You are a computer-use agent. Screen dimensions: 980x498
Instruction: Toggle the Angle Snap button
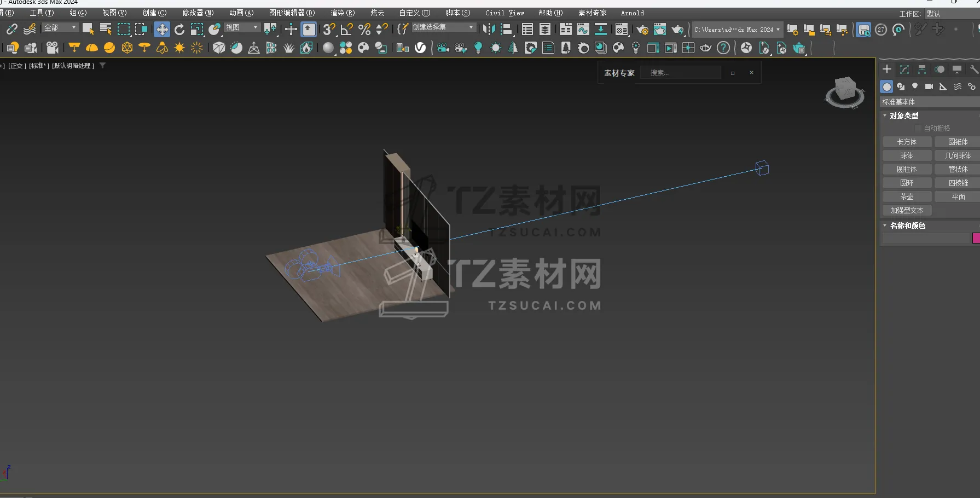point(346,30)
